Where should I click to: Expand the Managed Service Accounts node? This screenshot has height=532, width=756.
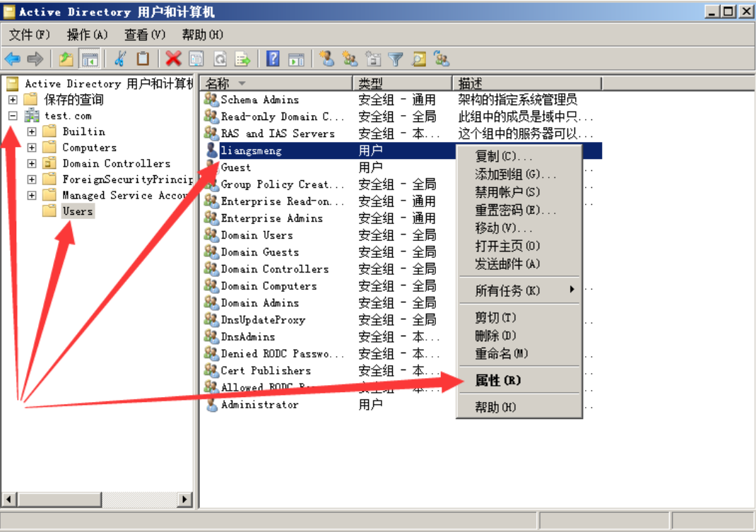[x=31, y=195]
